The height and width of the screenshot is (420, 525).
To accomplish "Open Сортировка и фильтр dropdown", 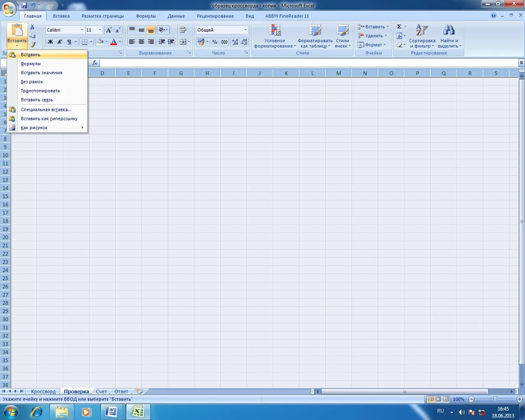I will [422, 36].
